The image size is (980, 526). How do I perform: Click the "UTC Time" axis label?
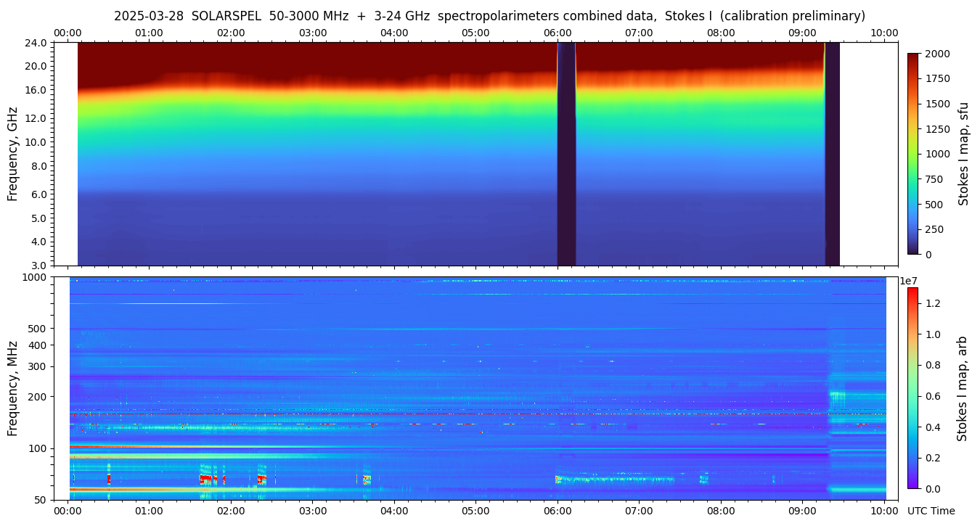(x=931, y=511)
